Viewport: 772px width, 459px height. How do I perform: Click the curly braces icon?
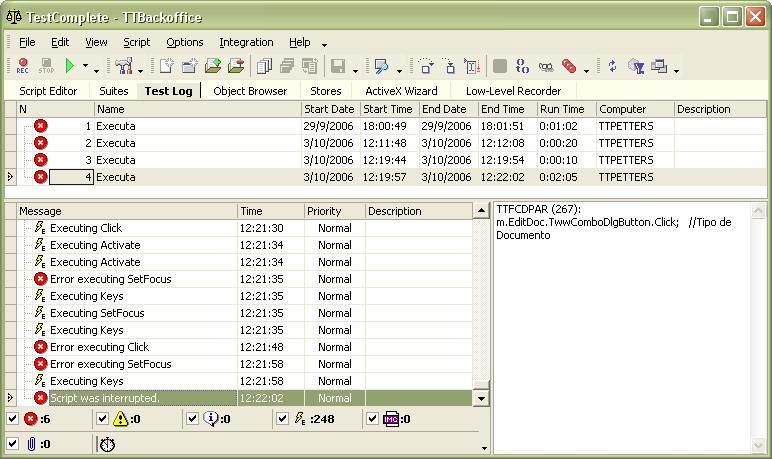pos(522,66)
